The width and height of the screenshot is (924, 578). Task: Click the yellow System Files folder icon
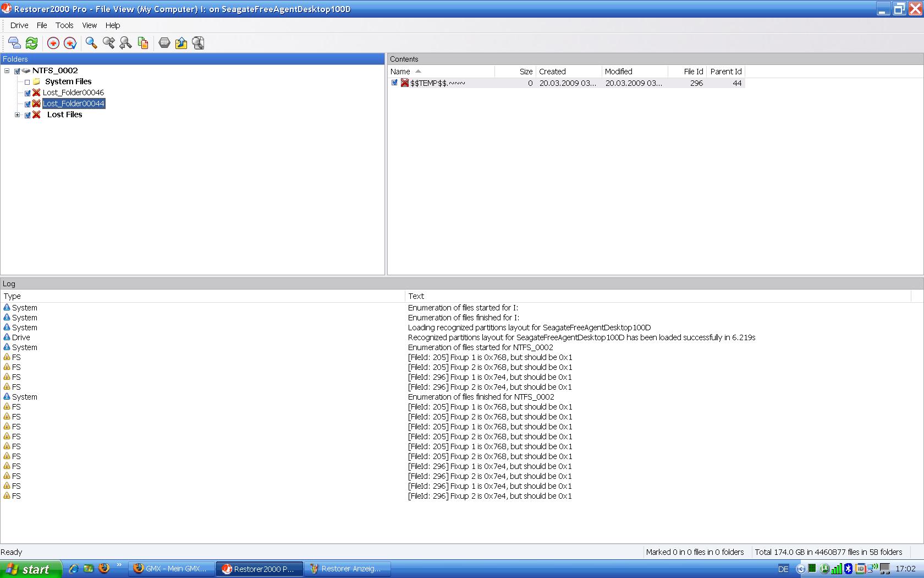36,81
